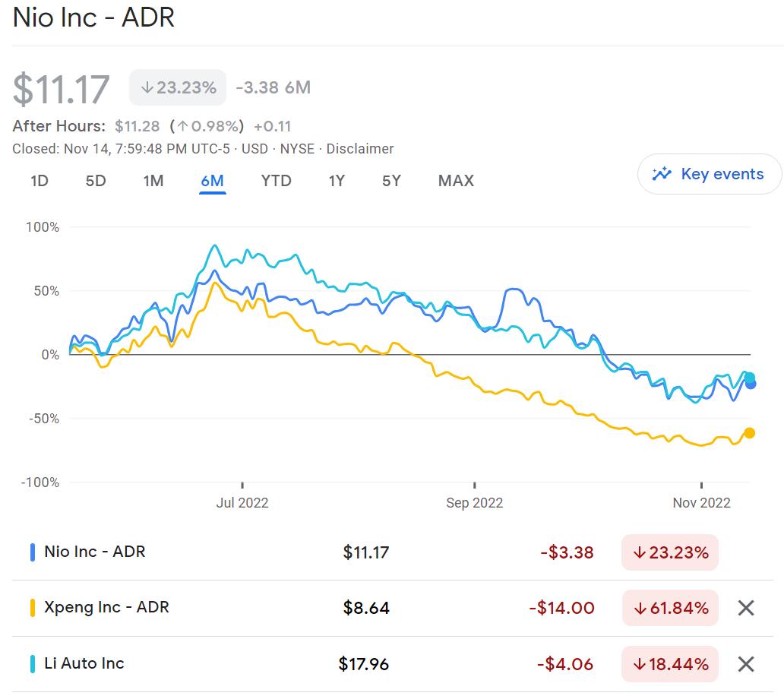Open the Nio Inc - ADR row
784x696 pixels.
click(x=95, y=552)
